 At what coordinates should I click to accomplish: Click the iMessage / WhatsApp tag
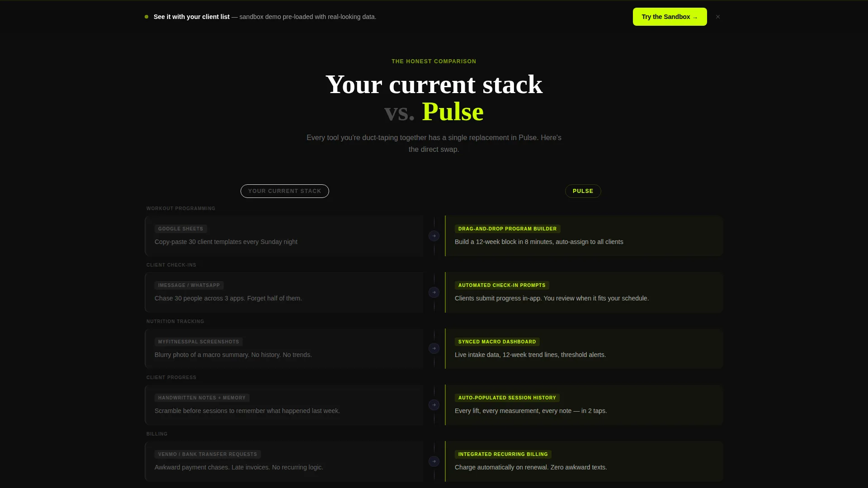pos(189,286)
